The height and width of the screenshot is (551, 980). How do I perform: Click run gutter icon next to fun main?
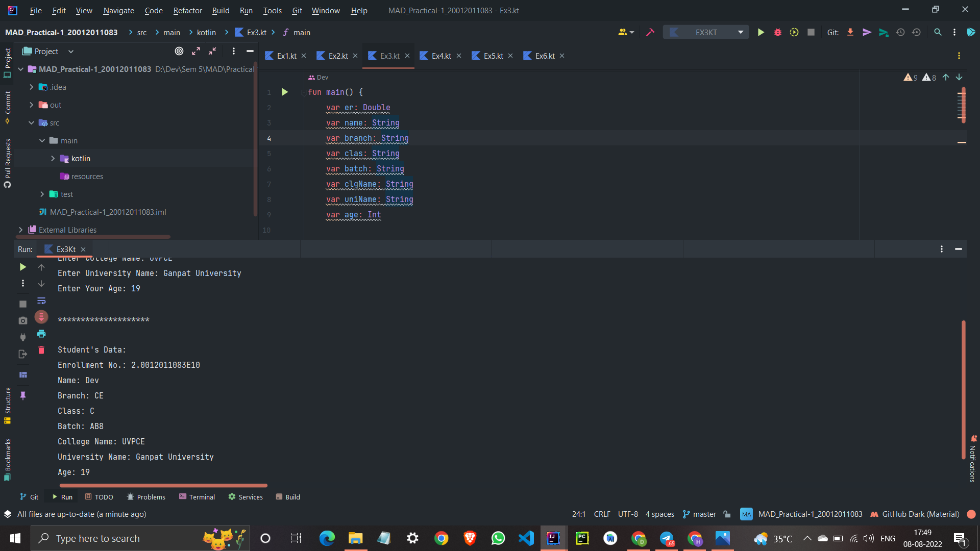coord(285,92)
